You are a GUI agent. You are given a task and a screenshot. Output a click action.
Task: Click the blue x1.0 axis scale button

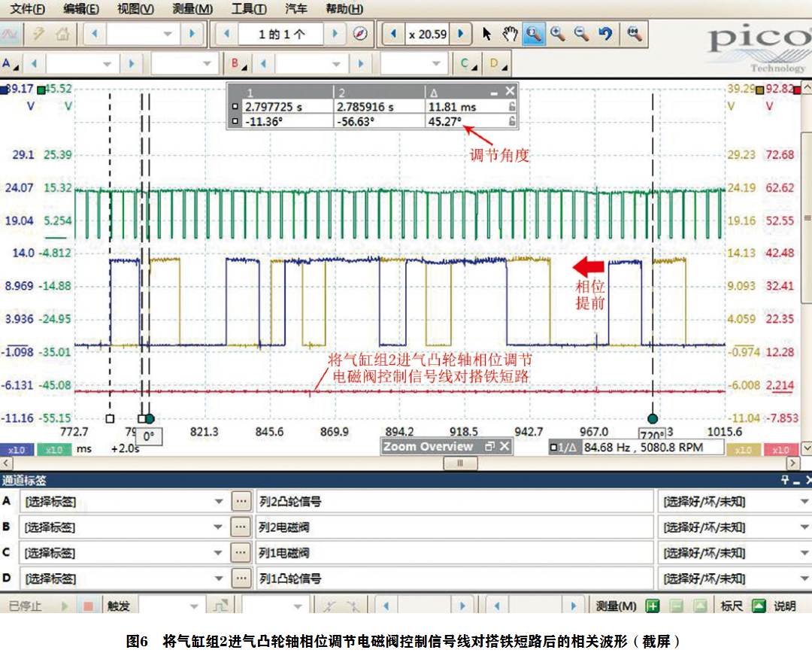coord(17,450)
